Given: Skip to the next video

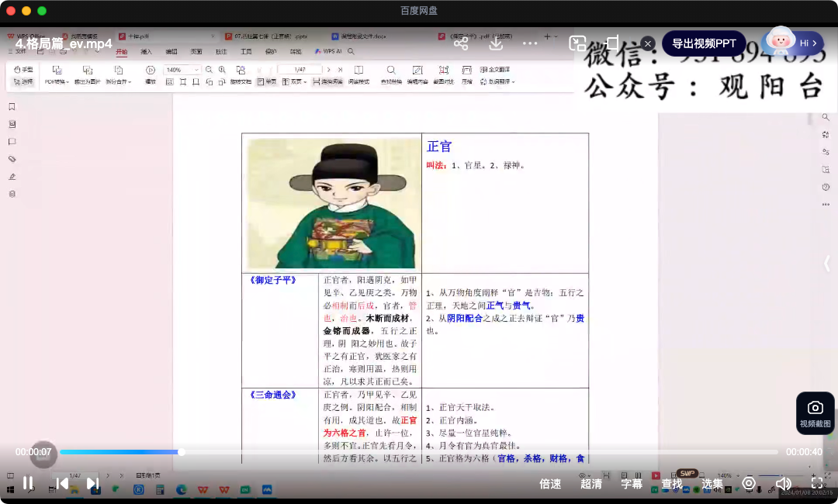Looking at the screenshot, I should coord(92,483).
